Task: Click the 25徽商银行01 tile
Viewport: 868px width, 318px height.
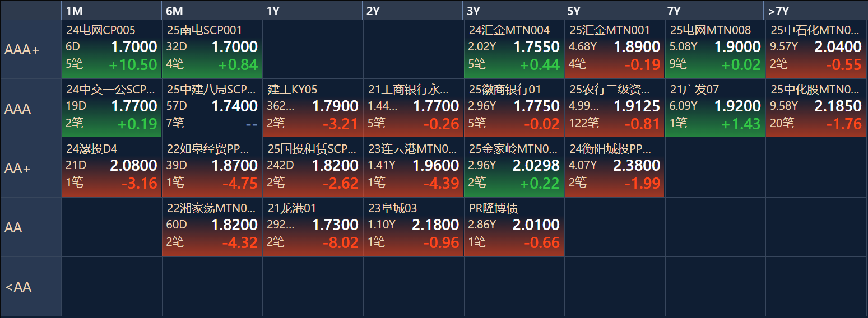Action: (x=514, y=108)
